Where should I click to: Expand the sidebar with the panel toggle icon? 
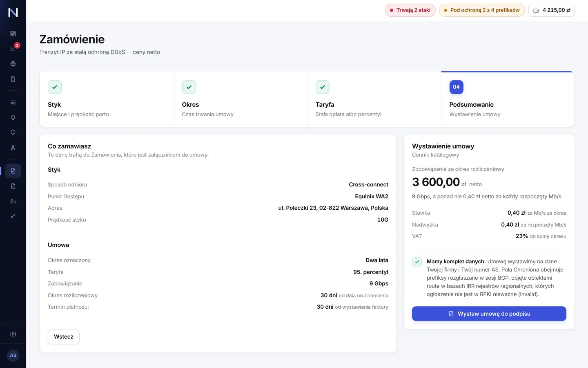[13, 334]
